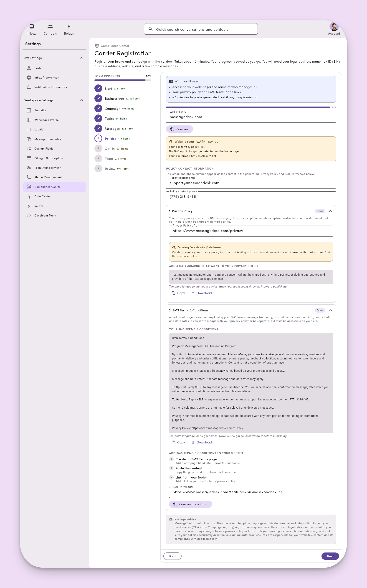This screenshot has height=588, width=367.
Task: Click Re-scan to confirm button
Action: (190, 504)
